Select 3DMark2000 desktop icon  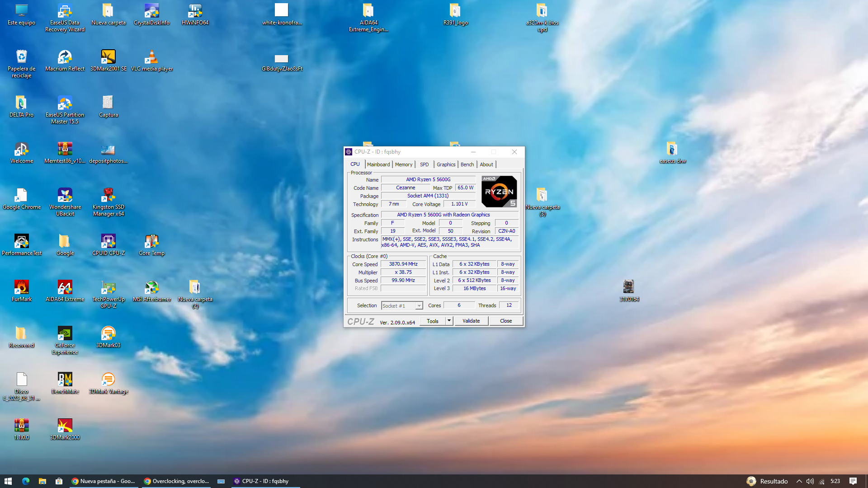pos(65,429)
